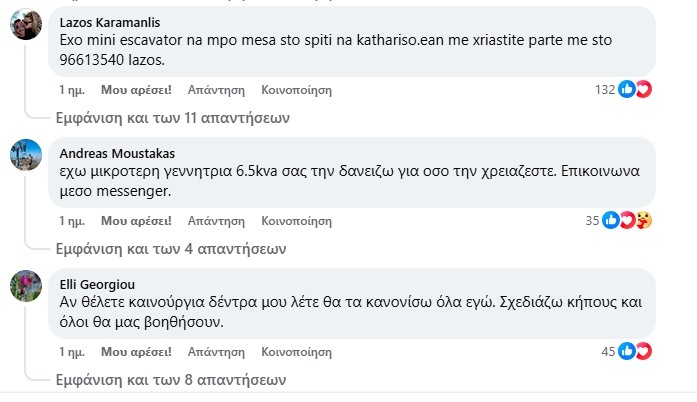This screenshot has width=697, height=402.
Task: Expand the 8 replies under Elli comment
Action: [x=171, y=380]
